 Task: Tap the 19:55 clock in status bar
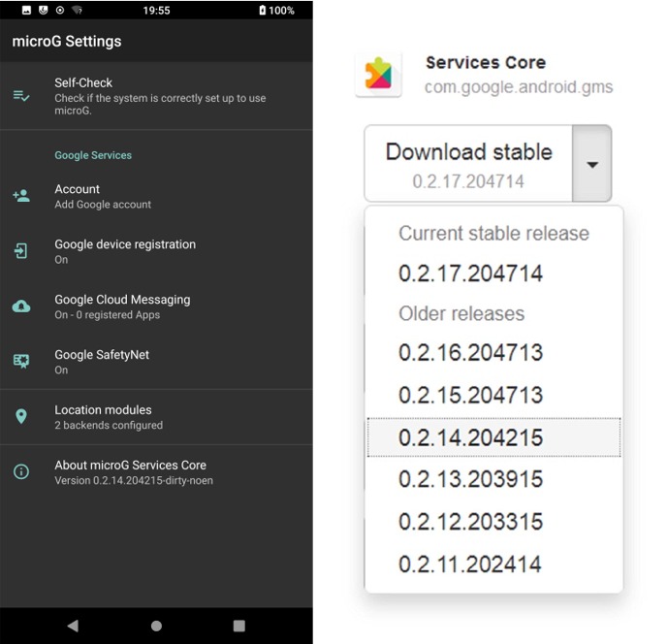pyautogui.click(x=156, y=11)
